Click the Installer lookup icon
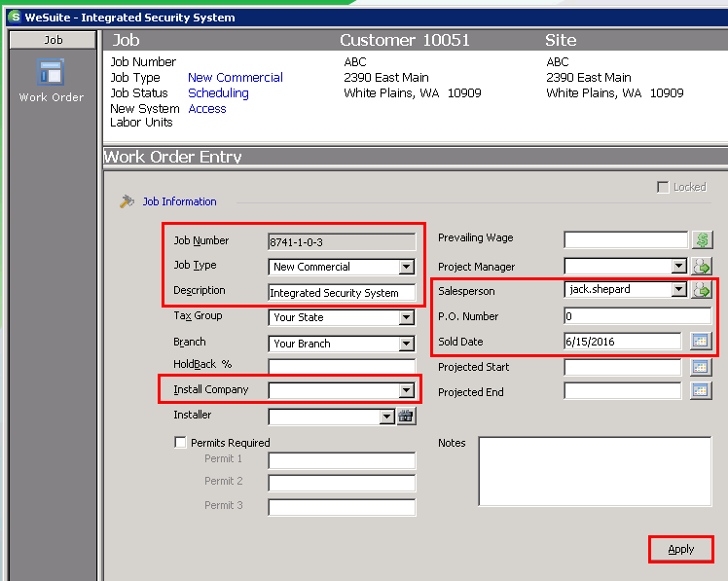728x581 pixels. (406, 416)
